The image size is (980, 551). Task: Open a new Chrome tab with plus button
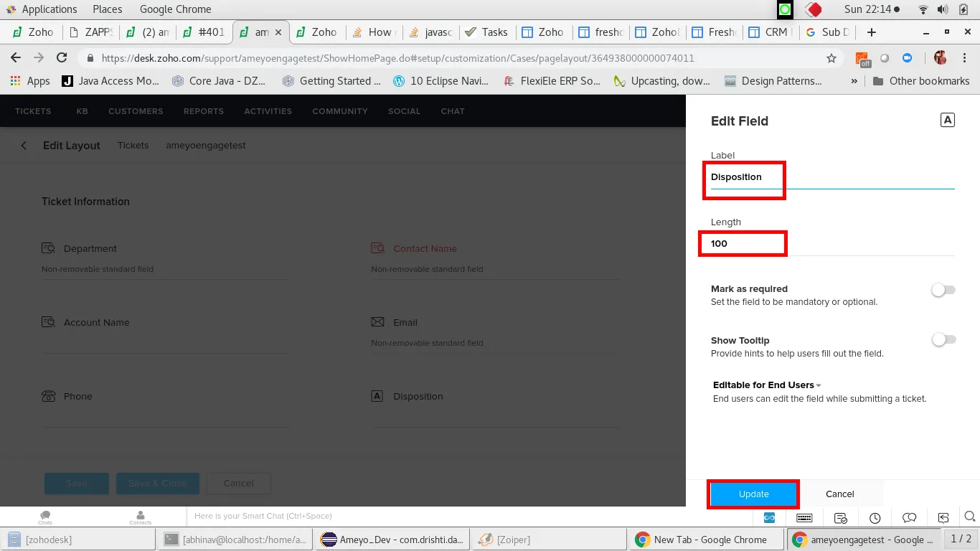pos(872,32)
